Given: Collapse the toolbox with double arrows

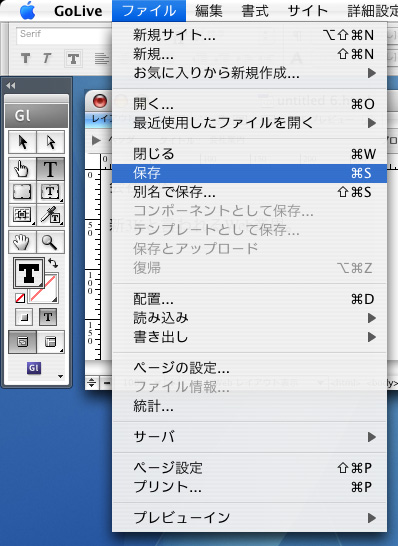Looking at the screenshot, I should point(11,86).
